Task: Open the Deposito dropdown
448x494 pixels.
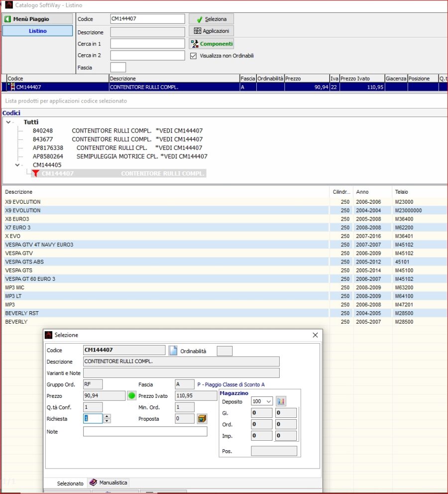Action: (269, 401)
